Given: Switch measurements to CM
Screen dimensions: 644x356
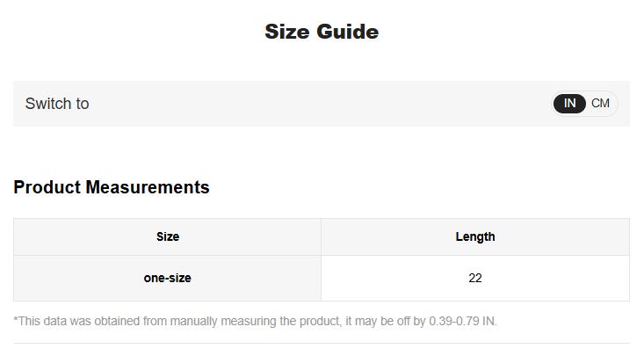Looking at the screenshot, I should click(x=601, y=104).
